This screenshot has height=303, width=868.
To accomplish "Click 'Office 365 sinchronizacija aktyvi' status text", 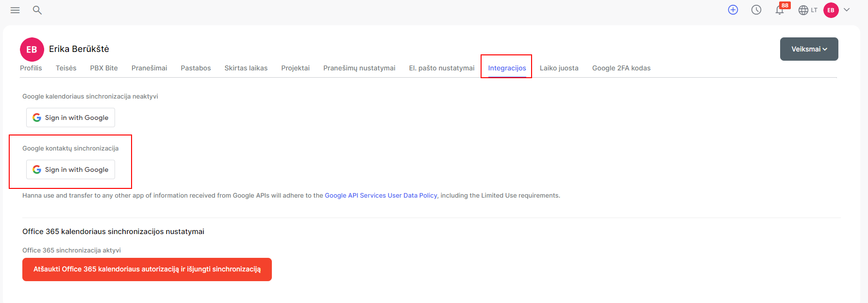I will click(x=71, y=251).
